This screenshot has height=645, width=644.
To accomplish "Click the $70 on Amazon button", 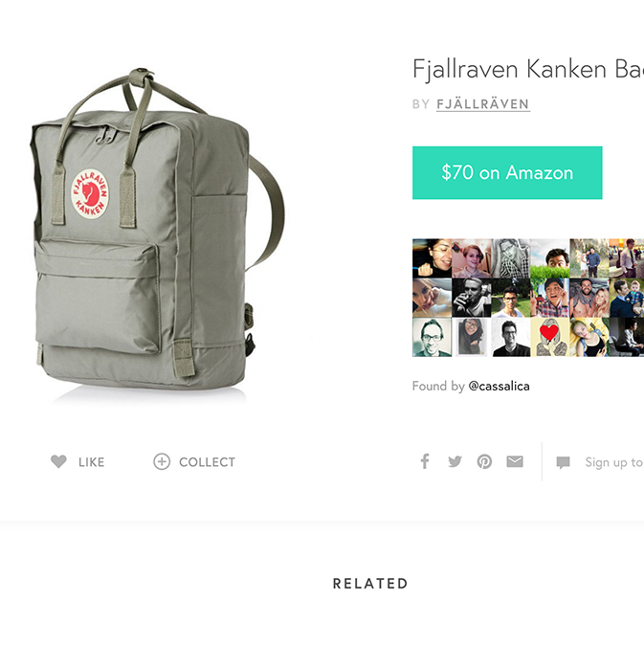I will (507, 173).
